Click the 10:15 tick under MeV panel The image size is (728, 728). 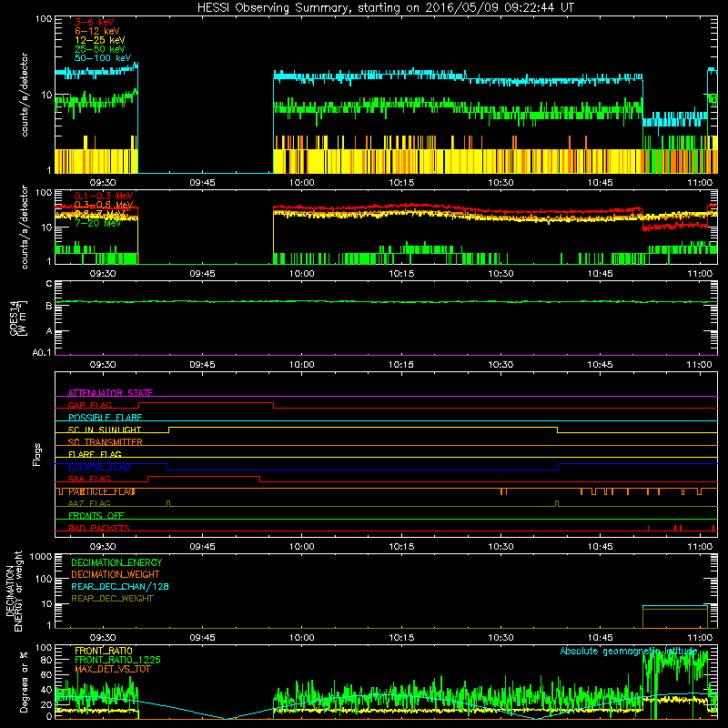[401, 274]
